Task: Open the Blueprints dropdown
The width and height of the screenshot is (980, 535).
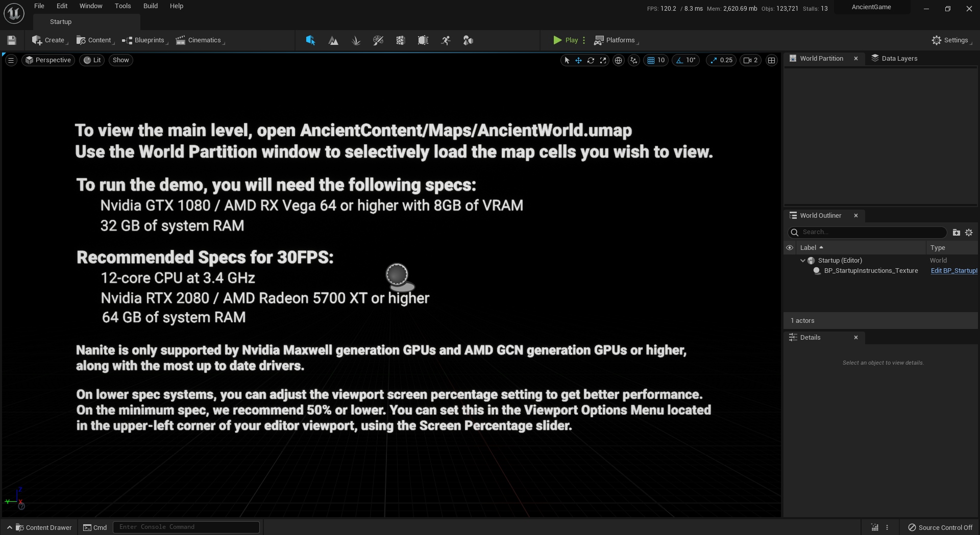Action: [144, 40]
